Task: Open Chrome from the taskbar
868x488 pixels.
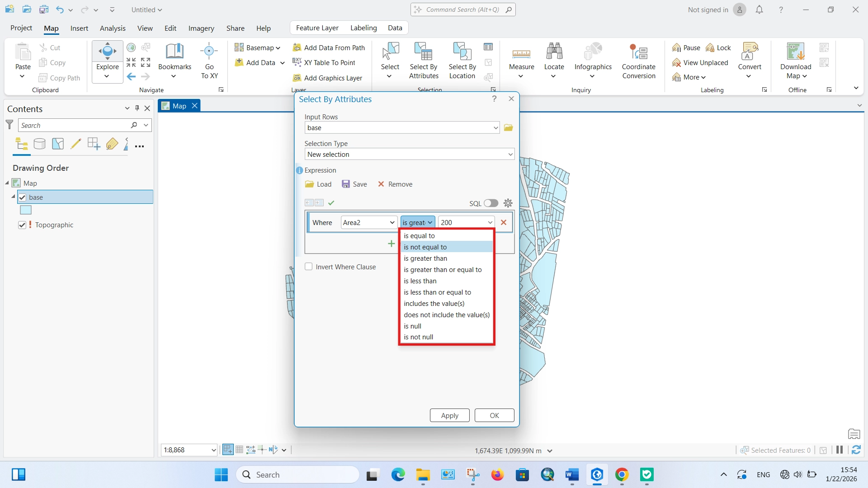Action: click(622, 475)
